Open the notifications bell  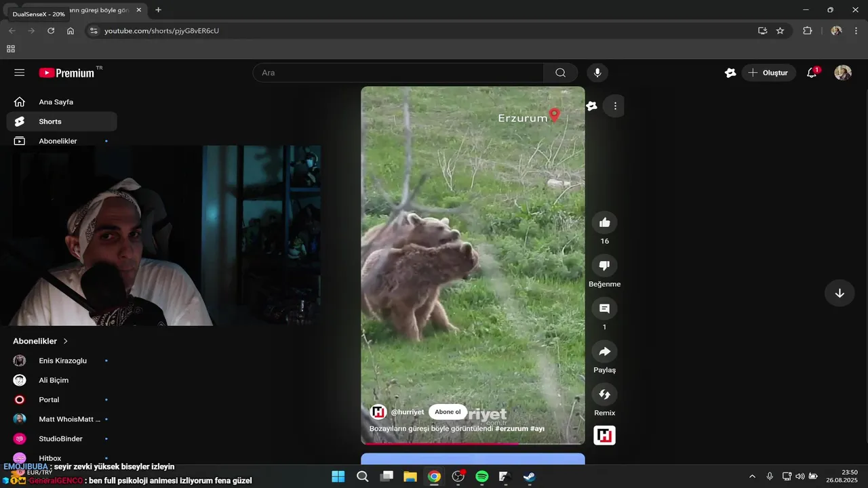(812, 73)
